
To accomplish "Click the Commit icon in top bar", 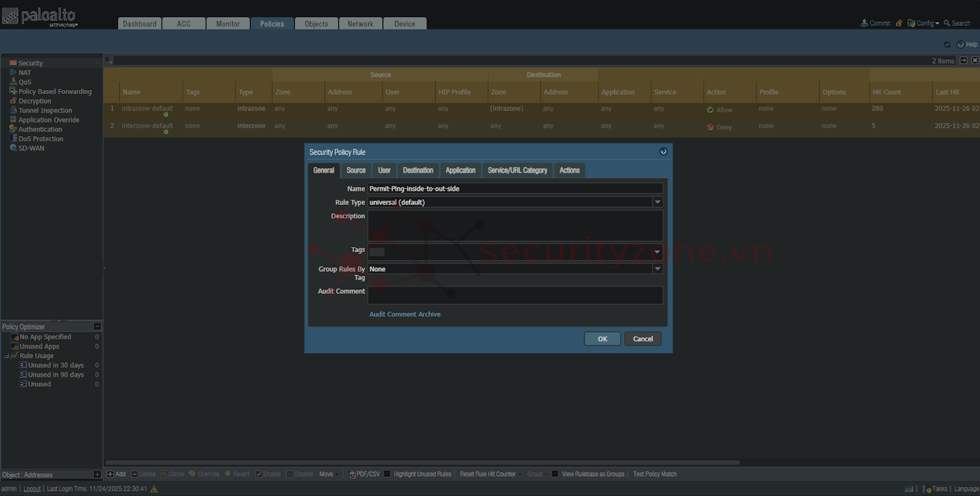I will (x=864, y=23).
